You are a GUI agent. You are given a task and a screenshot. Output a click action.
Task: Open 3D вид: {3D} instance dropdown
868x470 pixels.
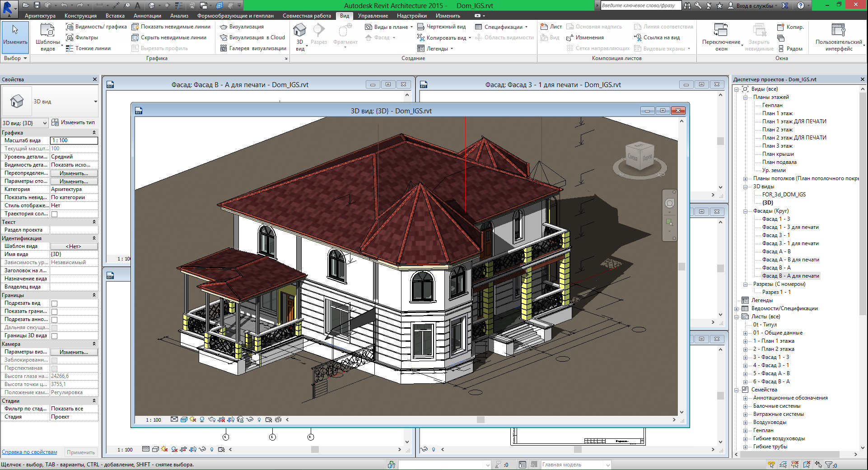[45, 123]
